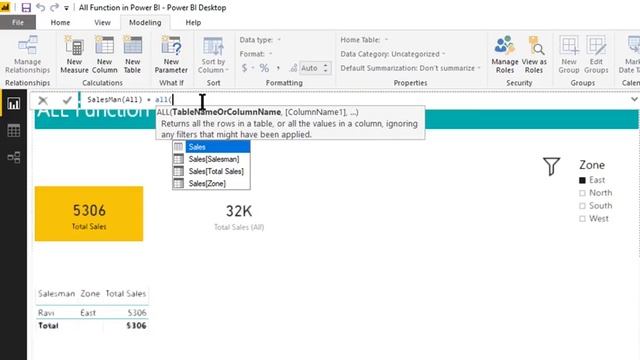Open the Help ribbon tab

coord(193,22)
